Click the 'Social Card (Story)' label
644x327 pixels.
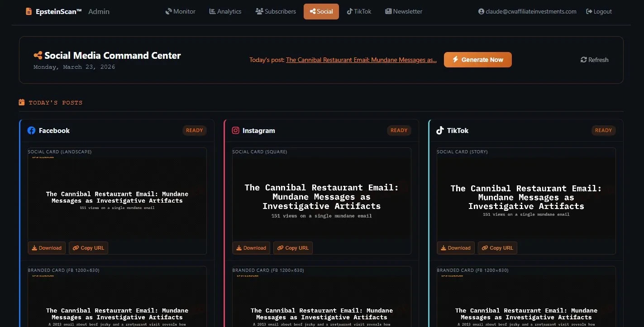coord(462,152)
